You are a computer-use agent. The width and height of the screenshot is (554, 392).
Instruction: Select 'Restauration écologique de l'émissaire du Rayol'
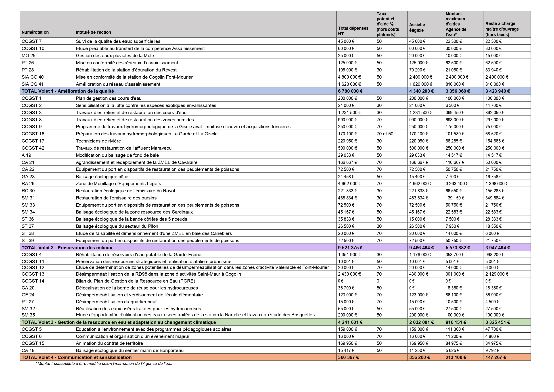[x=125, y=191]
